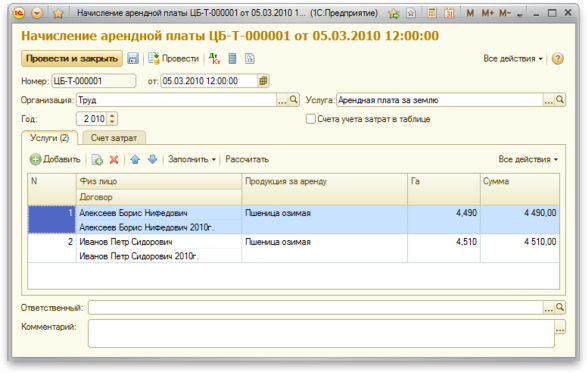The width and height of the screenshot is (587, 373).
Task: Click 'Провести и закрыть' button
Action: click(72, 59)
